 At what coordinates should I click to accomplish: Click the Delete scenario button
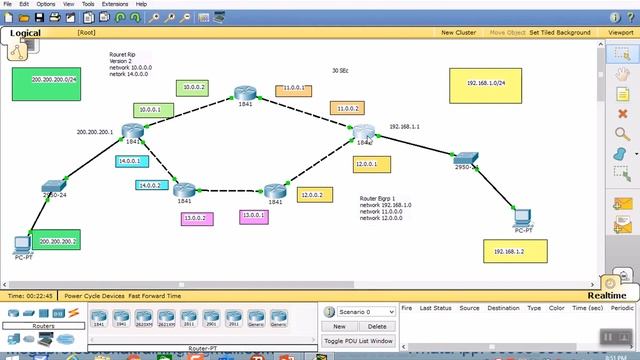(x=377, y=327)
